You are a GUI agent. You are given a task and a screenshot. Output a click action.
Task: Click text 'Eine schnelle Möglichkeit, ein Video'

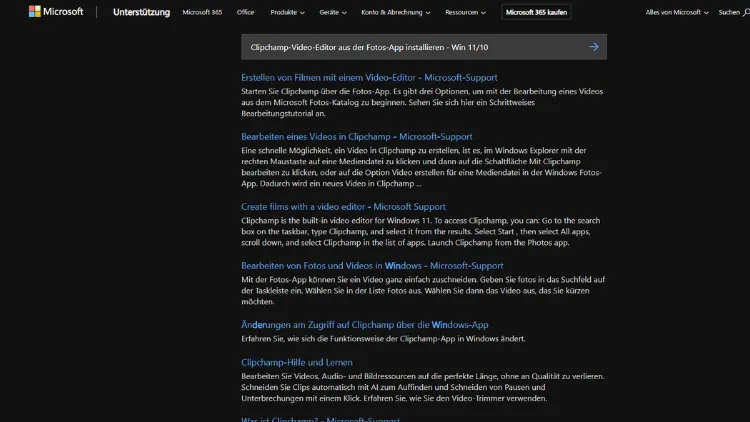coord(304,150)
